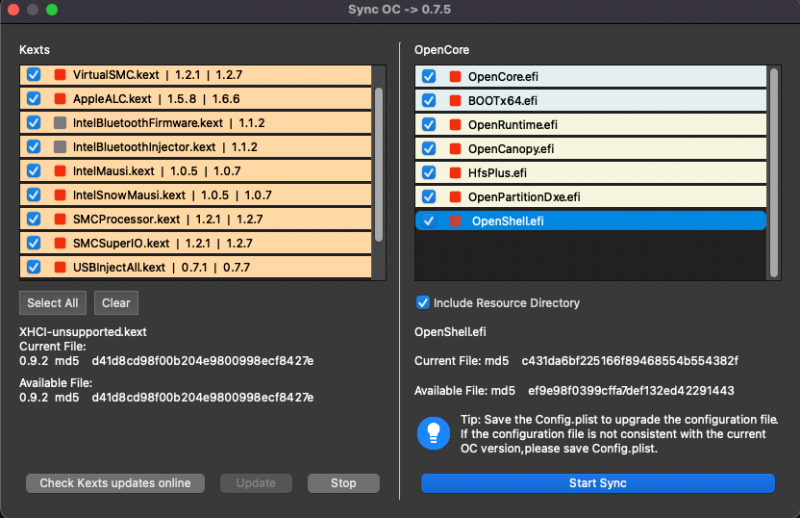Select VirtualSMC.kext row text
The image size is (800, 518).
(157, 75)
